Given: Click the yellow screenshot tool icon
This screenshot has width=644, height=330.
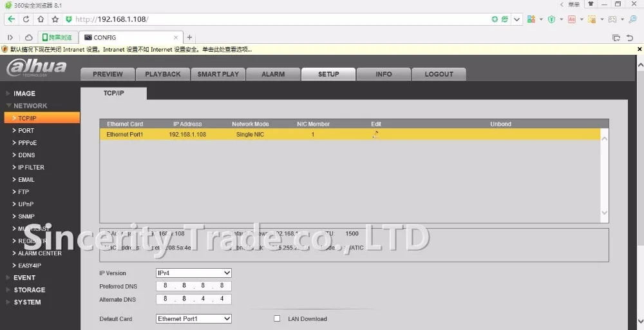Looking at the screenshot, I should point(592,19).
